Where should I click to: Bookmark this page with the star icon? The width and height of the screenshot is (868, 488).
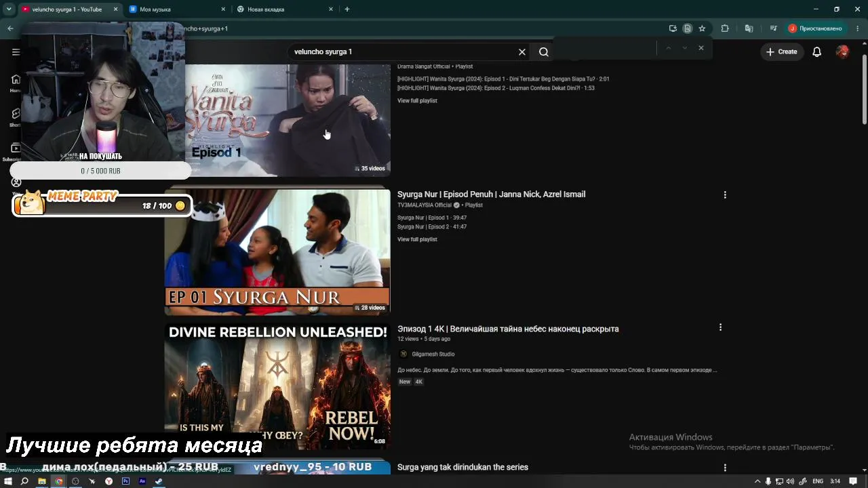pyautogui.click(x=702, y=28)
